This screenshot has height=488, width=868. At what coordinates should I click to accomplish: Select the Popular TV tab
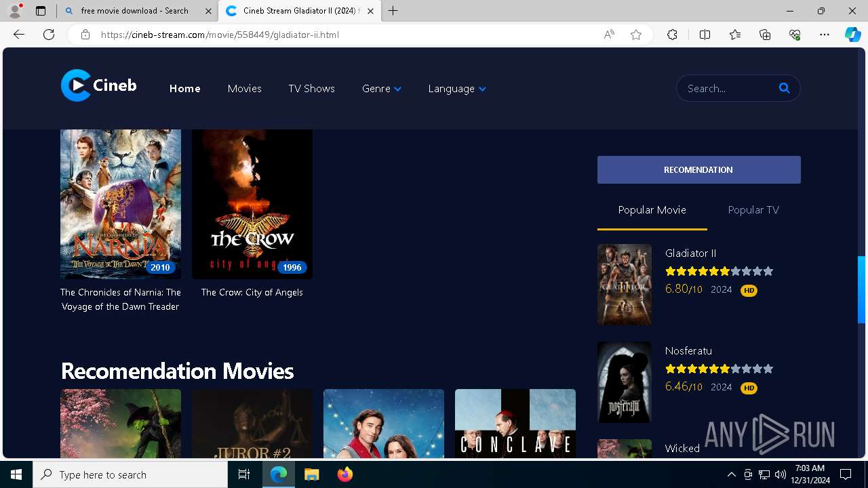[x=753, y=210]
